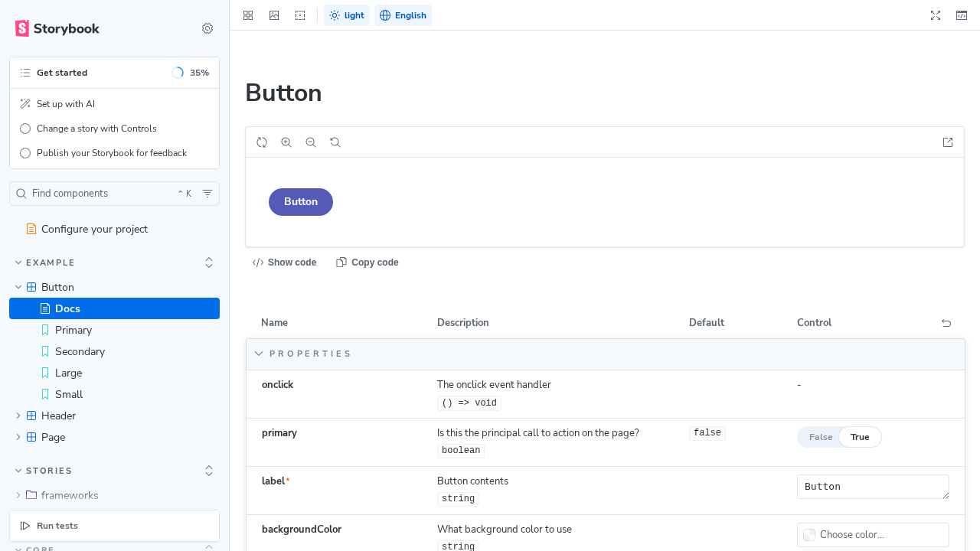This screenshot has width=980, height=551.
Task: Click the backgroundColor color swatch
Action: 809,535
